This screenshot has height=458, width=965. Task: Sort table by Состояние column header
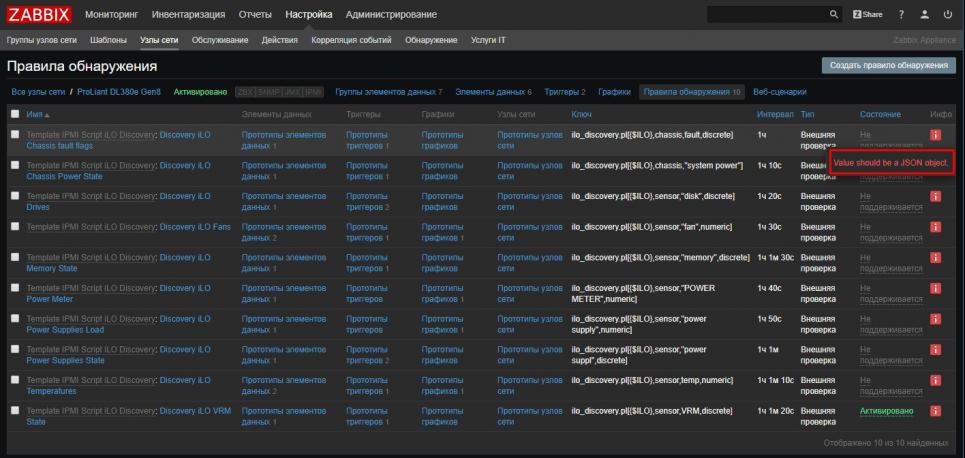coord(879,114)
